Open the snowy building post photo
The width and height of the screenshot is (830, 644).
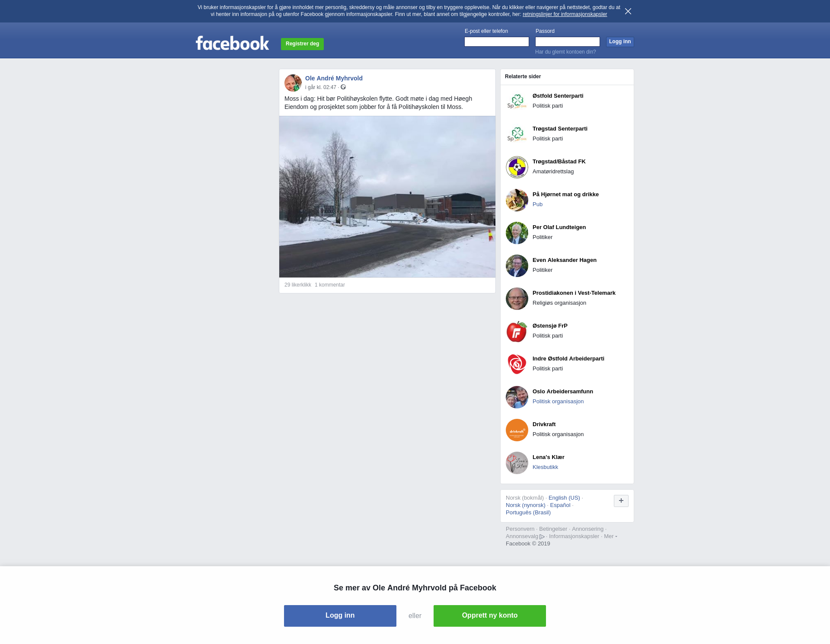click(x=387, y=197)
